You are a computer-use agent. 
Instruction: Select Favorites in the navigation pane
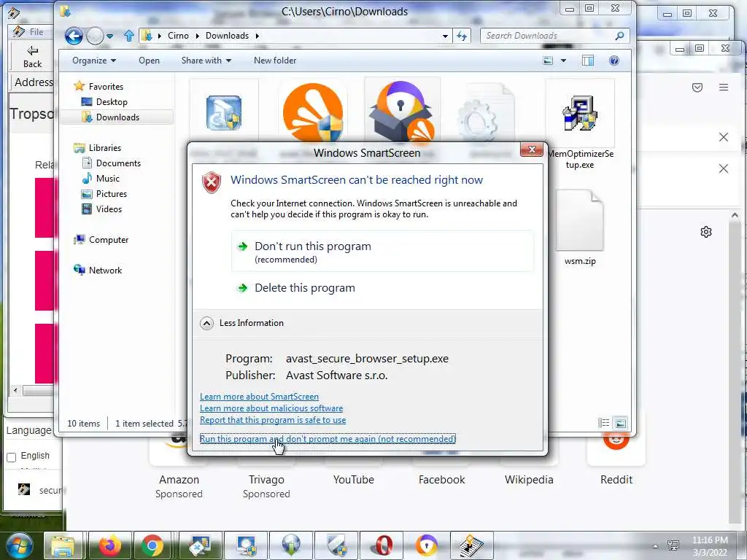[106, 87]
